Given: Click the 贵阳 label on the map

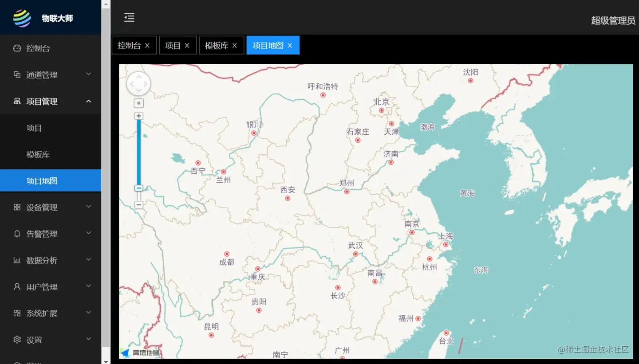Looking at the screenshot, I should click(259, 301).
